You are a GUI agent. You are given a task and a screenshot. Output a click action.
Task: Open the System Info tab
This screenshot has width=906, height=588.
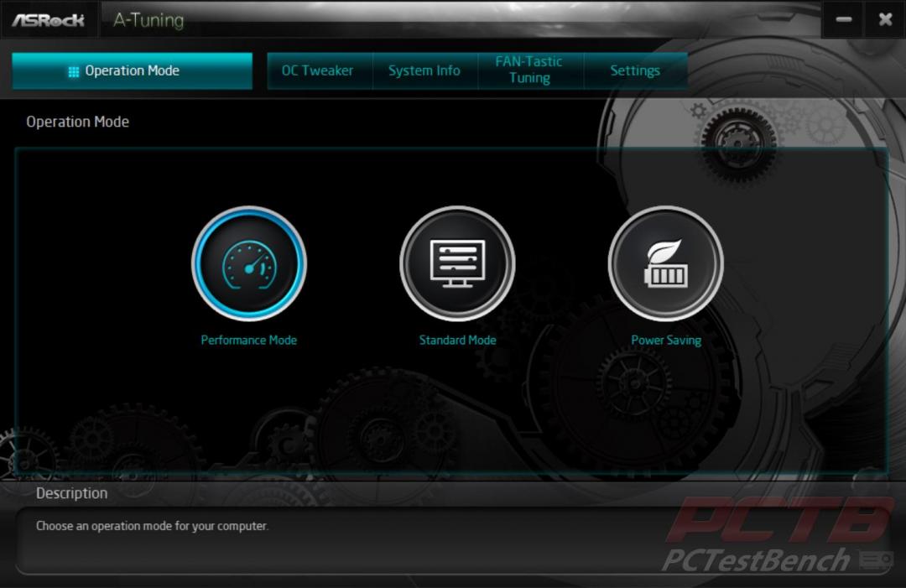(424, 71)
